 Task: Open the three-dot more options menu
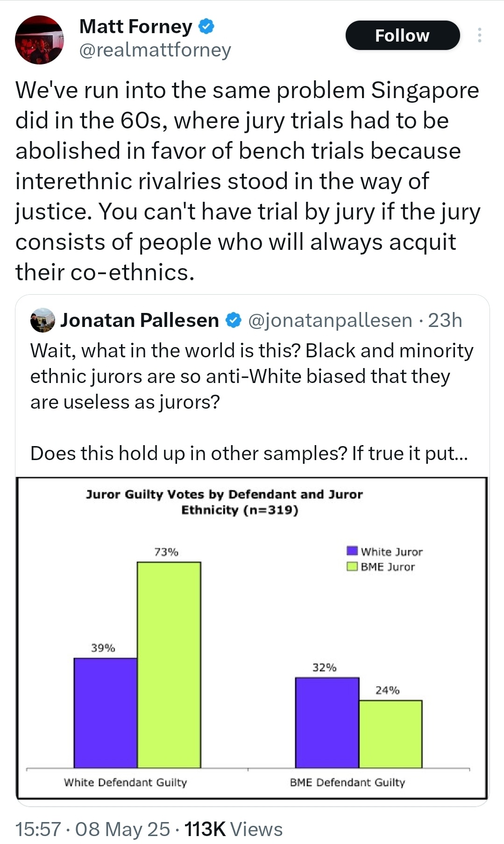pyautogui.click(x=479, y=35)
